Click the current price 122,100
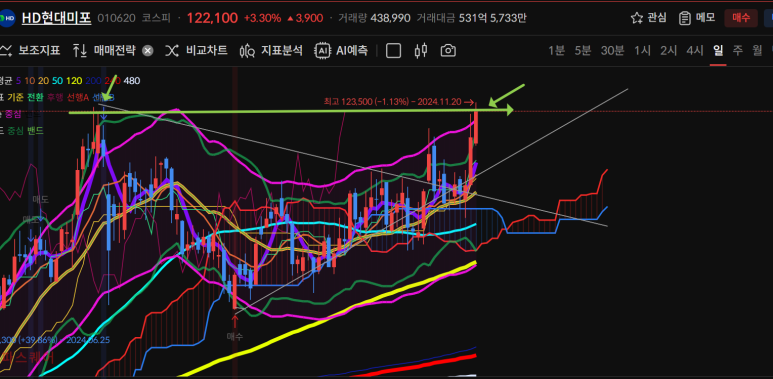 point(212,19)
